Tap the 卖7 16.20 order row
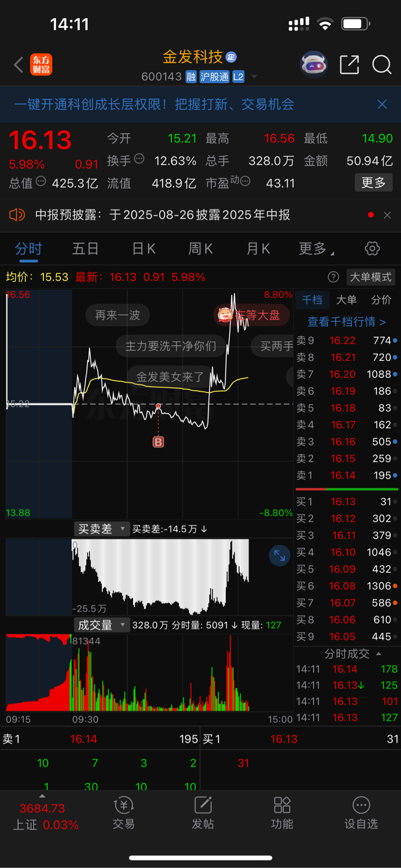This screenshot has width=401, height=868. 347,374
